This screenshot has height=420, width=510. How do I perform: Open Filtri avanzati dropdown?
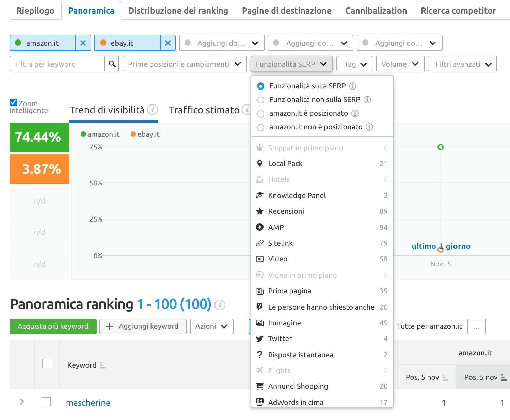tap(462, 64)
